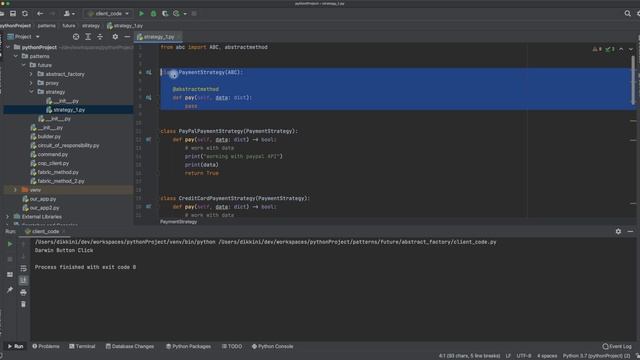Expand External Libraries node
This screenshot has height=360, width=640.
tap(8, 217)
